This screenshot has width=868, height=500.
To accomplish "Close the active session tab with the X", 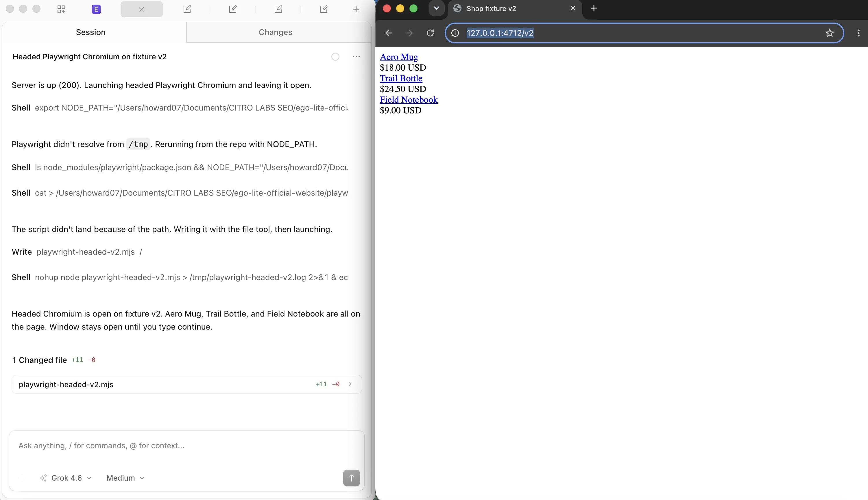I will tap(141, 9).
